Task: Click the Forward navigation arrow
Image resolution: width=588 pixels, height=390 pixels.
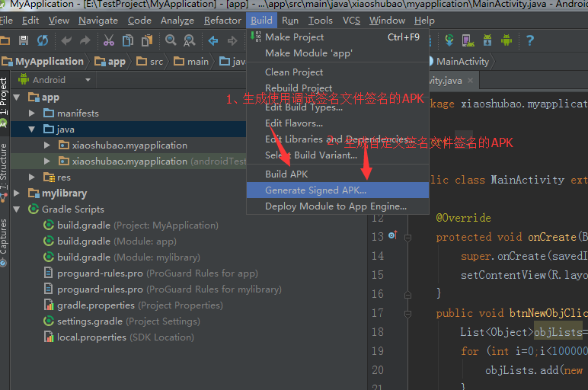Action: point(232,40)
